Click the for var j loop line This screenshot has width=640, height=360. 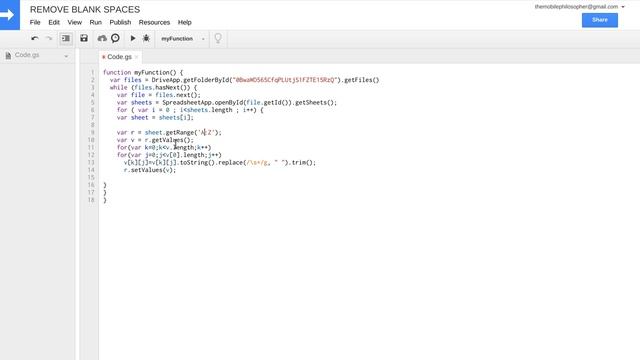tap(169, 155)
